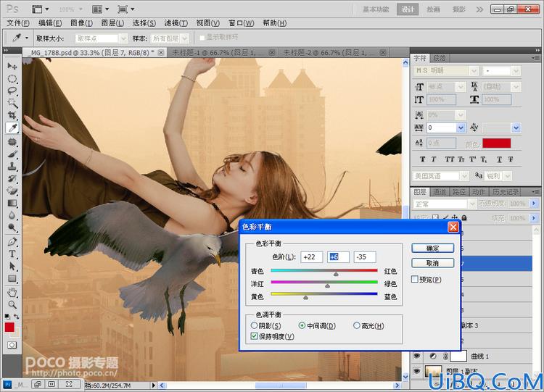
Task: Open 滤镜 Filter menu
Action: coord(176,23)
